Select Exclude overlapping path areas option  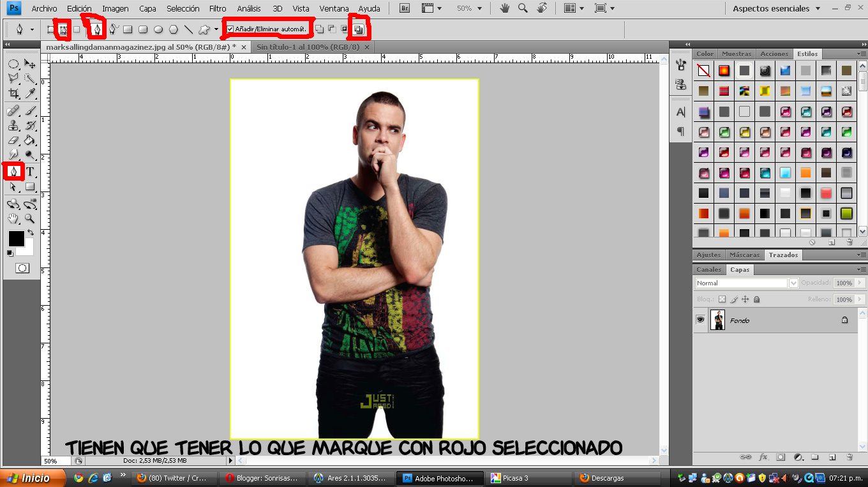pyautogui.click(x=359, y=29)
